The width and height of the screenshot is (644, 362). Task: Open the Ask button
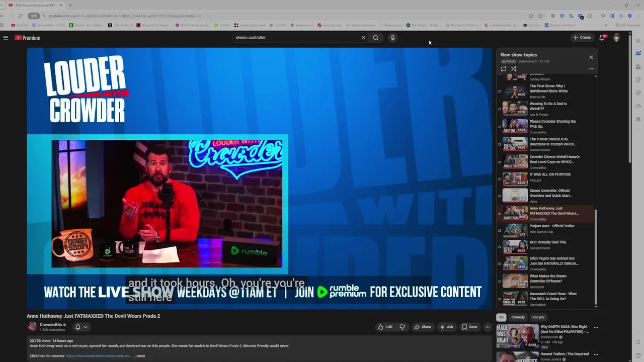coord(446,327)
